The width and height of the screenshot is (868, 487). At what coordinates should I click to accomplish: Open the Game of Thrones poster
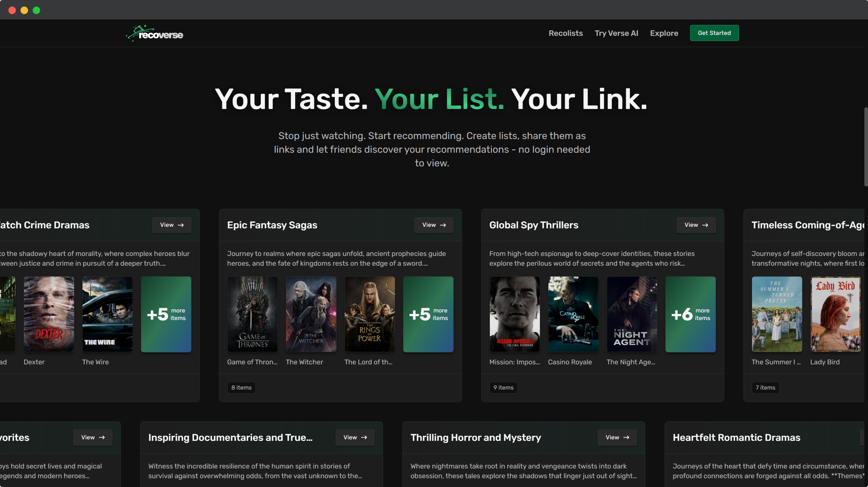tap(253, 314)
